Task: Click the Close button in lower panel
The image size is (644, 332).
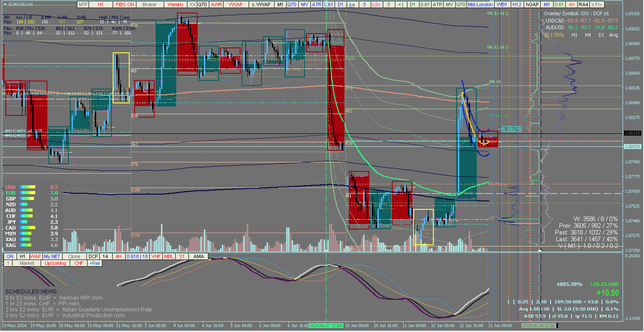Action: click(x=74, y=257)
